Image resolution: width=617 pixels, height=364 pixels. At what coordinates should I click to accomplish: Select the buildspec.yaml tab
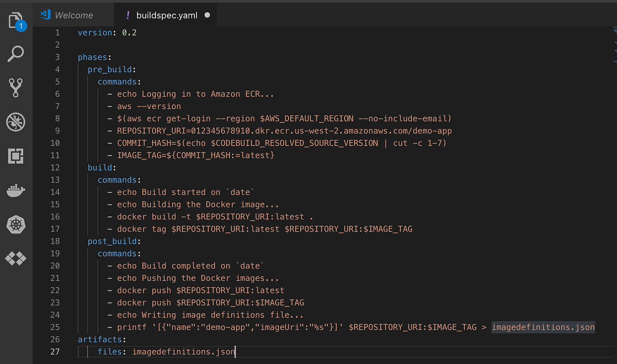[166, 15]
